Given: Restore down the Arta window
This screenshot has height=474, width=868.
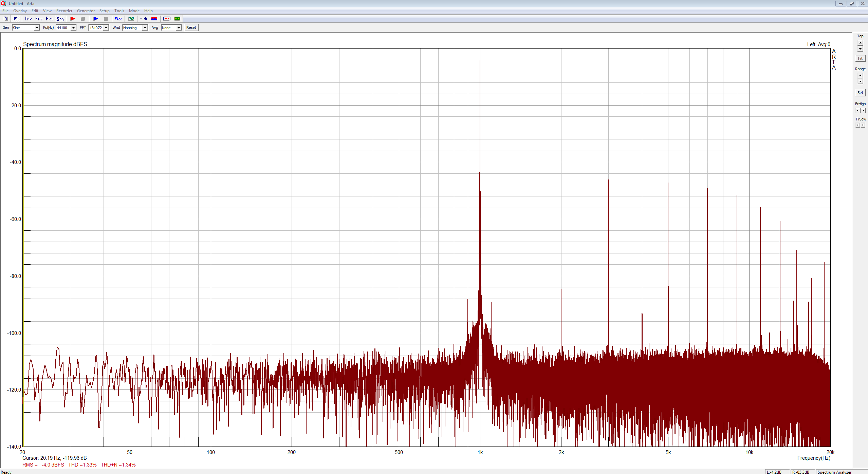Looking at the screenshot, I should [x=852, y=4].
